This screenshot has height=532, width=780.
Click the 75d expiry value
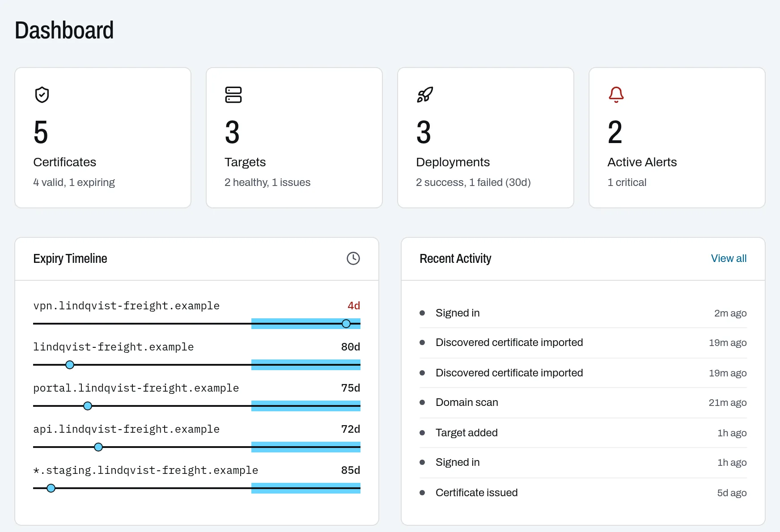tap(351, 388)
